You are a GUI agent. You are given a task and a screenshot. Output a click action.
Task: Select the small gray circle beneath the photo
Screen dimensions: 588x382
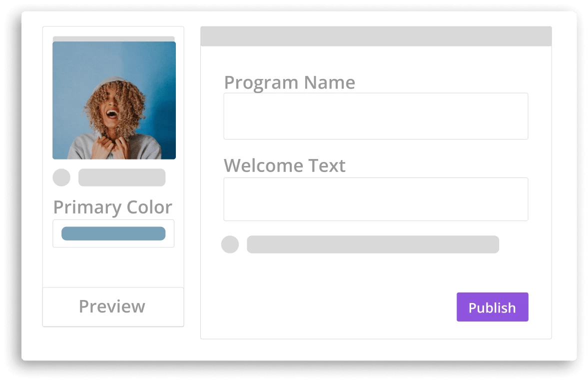click(61, 177)
